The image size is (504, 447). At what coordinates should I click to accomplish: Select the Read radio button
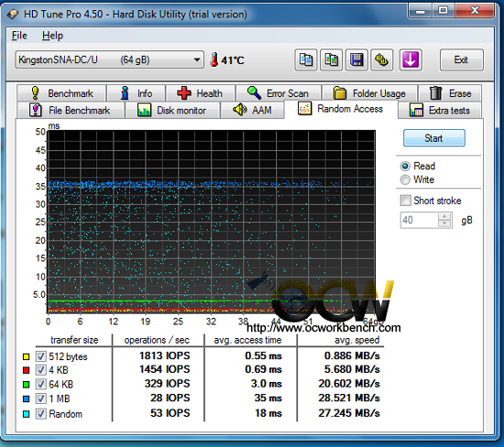(x=405, y=166)
